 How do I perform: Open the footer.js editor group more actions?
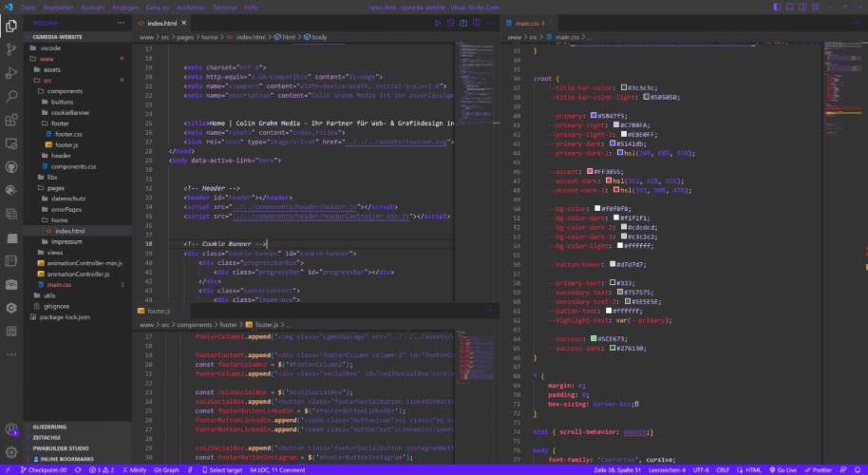click(x=489, y=311)
